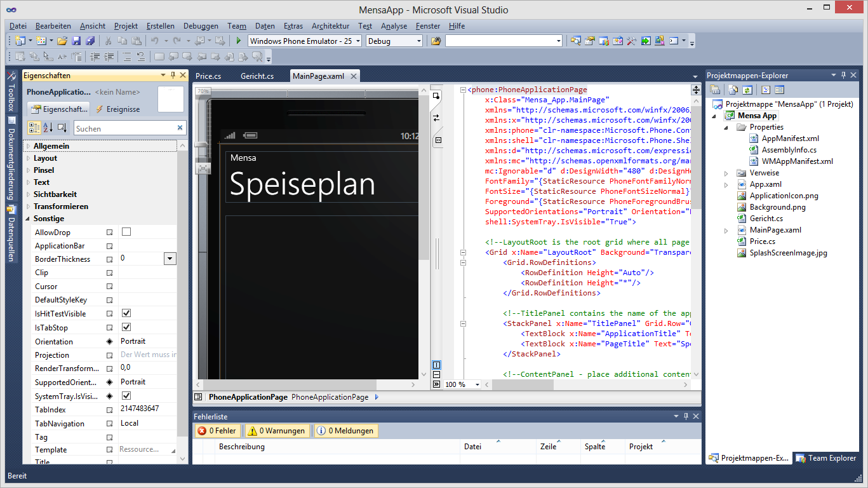Open the BorderThickness value dropdown
Image resolution: width=868 pixels, height=488 pixels.
pyautogui.click(x=170, y=259)
